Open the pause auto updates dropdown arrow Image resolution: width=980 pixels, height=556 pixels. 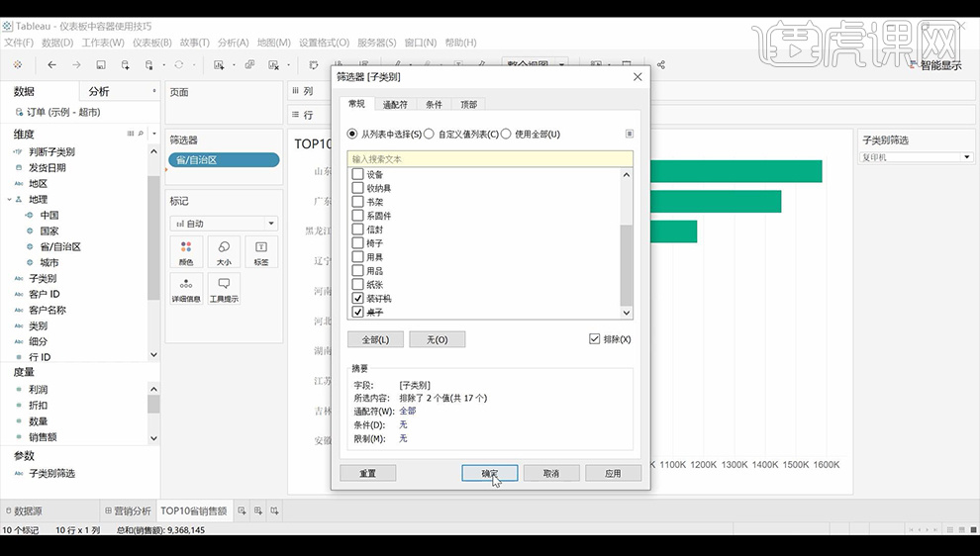click(x=163, y=64)
